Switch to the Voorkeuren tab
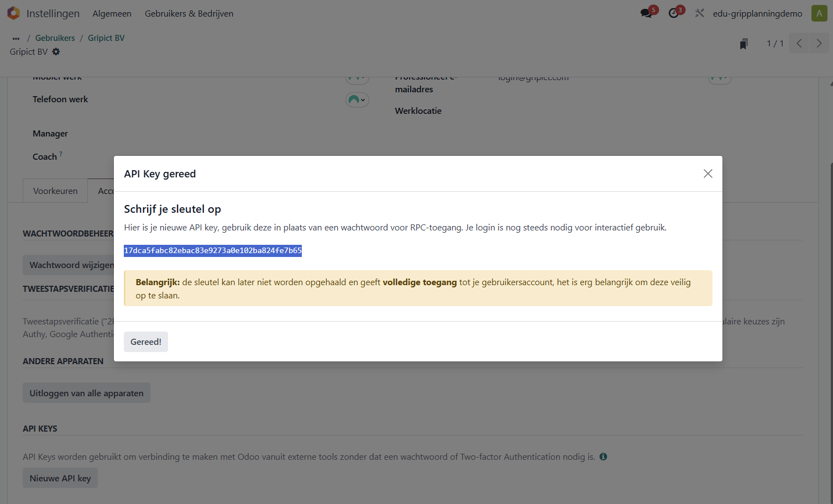The width and height of the screenshot is (833, 504). (55, 191)
